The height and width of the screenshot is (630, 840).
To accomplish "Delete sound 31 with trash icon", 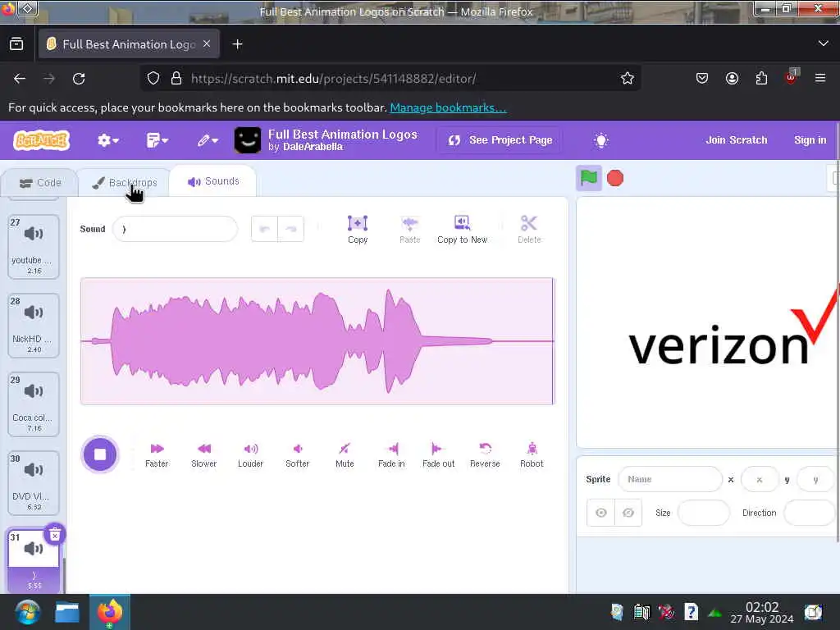I will point(55,534).
